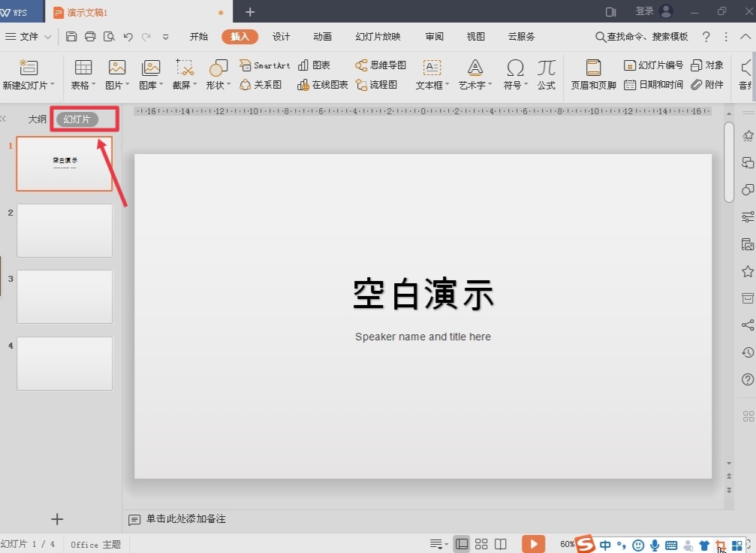Viewport: 756px width, 553px height.
Task: Enable reading view from status bar
Action: pyautogui.click(x=501, y=544)
